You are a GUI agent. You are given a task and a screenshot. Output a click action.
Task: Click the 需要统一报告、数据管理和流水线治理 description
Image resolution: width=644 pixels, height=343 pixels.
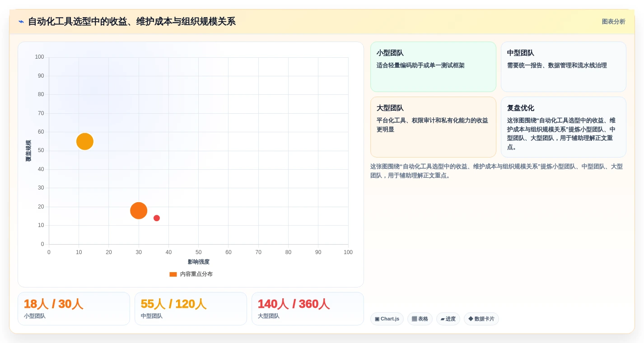[557, 65]
